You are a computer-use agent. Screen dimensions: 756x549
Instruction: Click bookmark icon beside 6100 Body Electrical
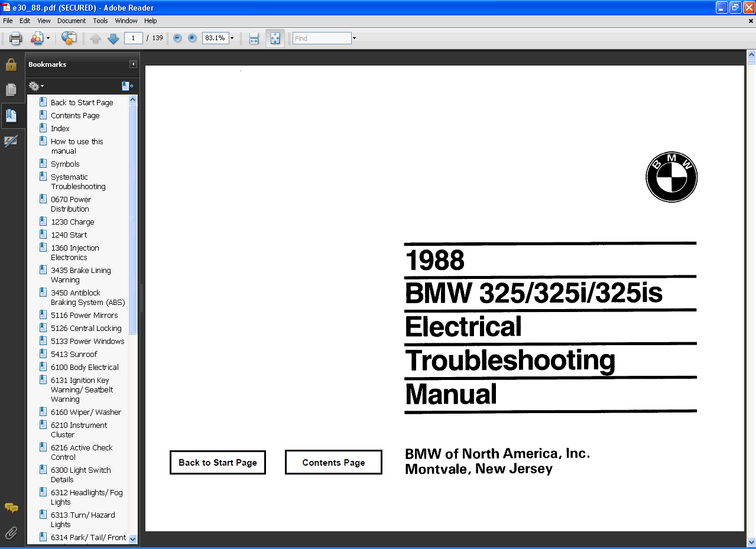(x=43, y=366)
